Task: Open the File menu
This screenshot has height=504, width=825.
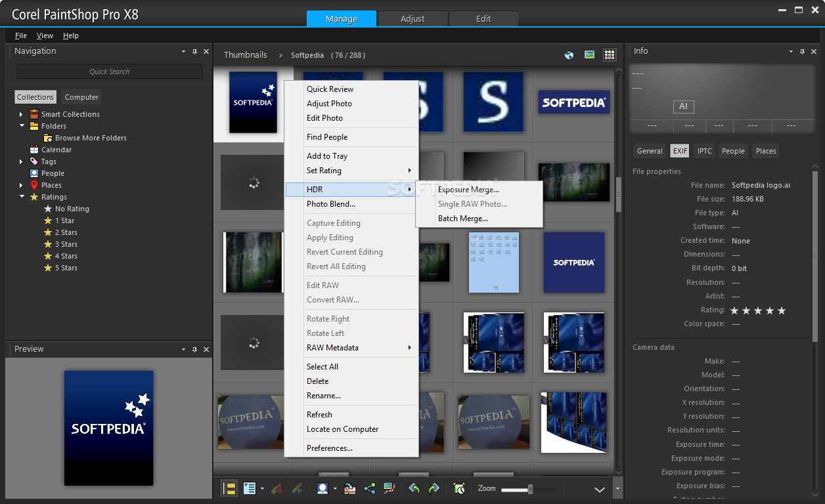Action: click(x=21, y=35)
